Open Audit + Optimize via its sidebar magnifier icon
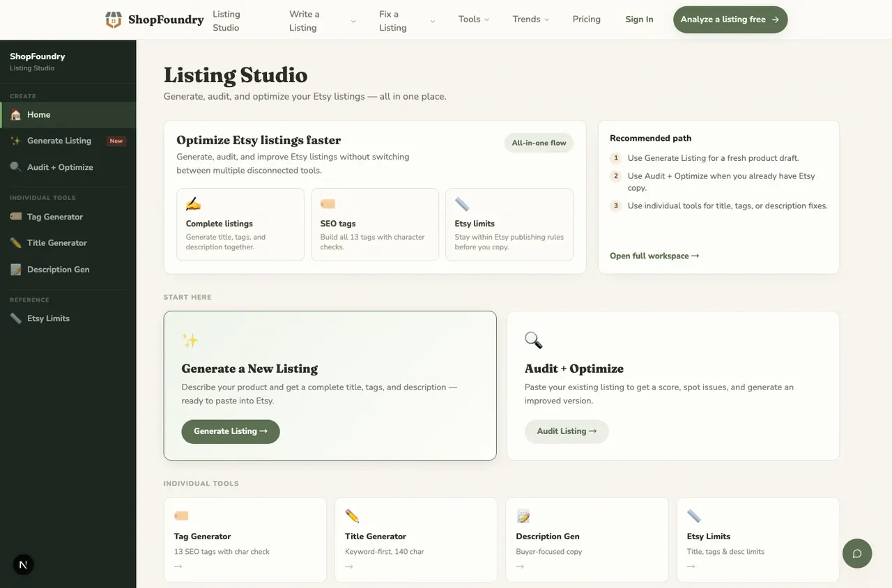Screen dimensions: 892x588 click(15, 167)
